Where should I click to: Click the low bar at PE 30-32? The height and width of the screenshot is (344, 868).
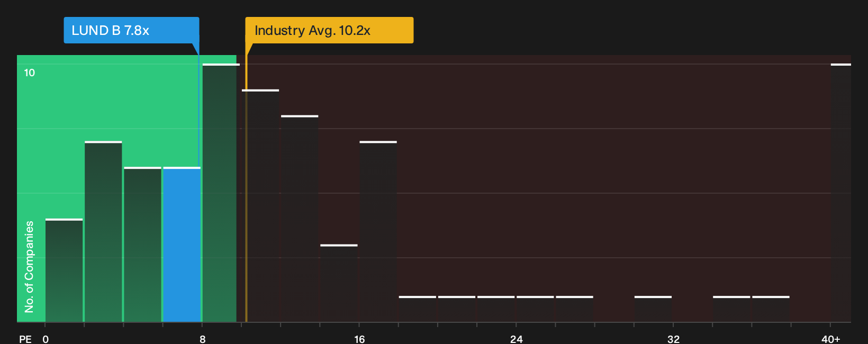click(x=653, y=309)
